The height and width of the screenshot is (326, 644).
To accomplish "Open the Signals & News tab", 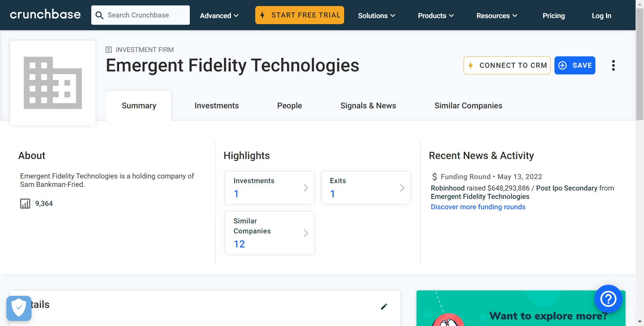I will 368,106.
